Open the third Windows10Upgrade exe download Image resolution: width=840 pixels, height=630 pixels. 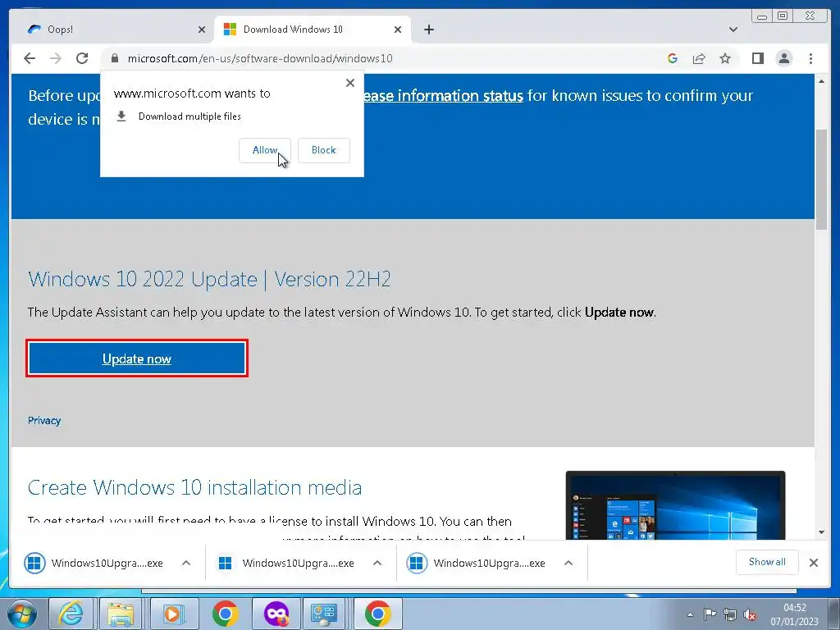pos(478,563)
